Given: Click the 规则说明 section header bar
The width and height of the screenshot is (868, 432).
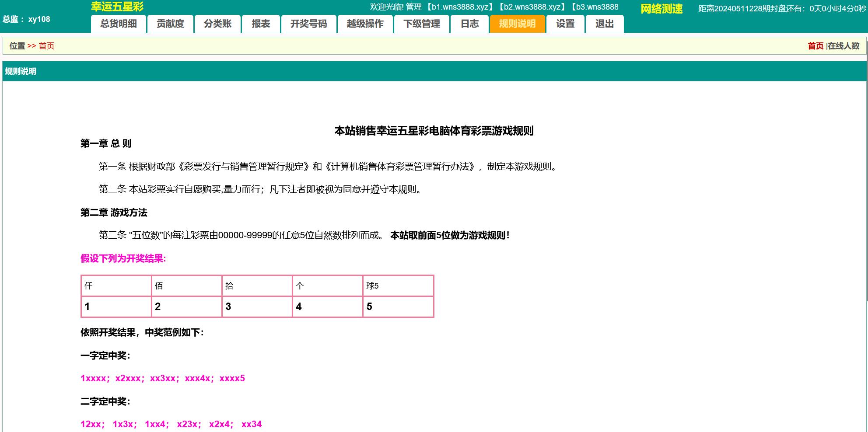Looking at the screenshot, I should (434, 71).
